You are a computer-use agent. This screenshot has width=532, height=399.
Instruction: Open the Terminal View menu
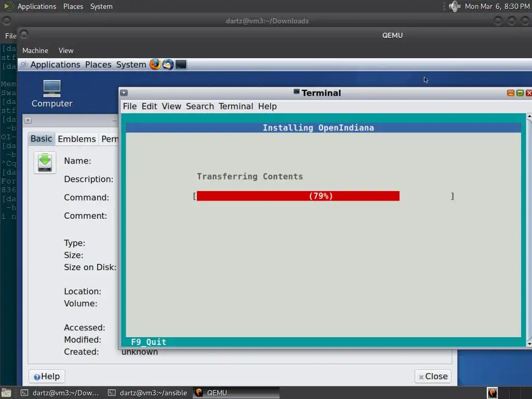point(171,106)
